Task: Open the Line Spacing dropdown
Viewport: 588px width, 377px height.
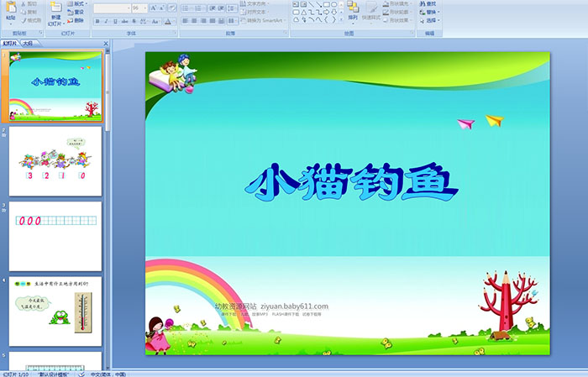Action: click(x=233, y=8)
